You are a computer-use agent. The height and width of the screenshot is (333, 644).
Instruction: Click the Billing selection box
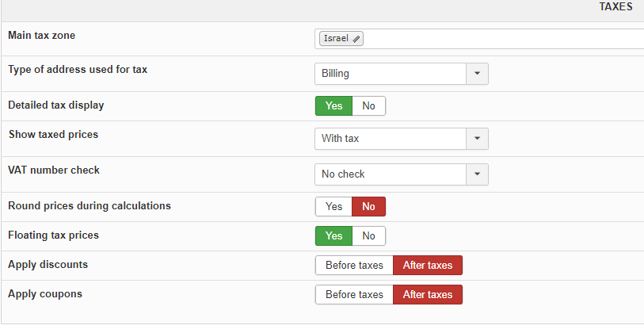click(x=390, y=74)
